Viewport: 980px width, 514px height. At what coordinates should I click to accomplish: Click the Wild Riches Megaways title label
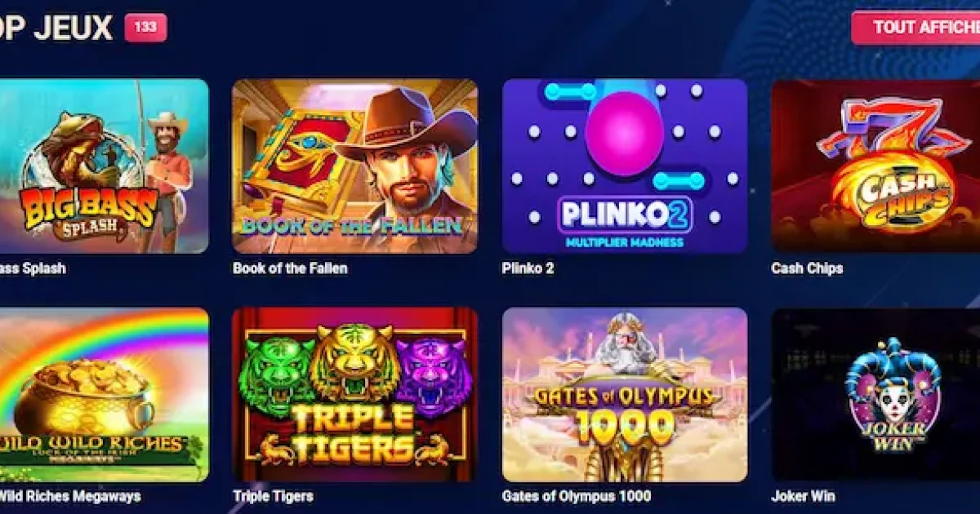[x=70, y=496]
